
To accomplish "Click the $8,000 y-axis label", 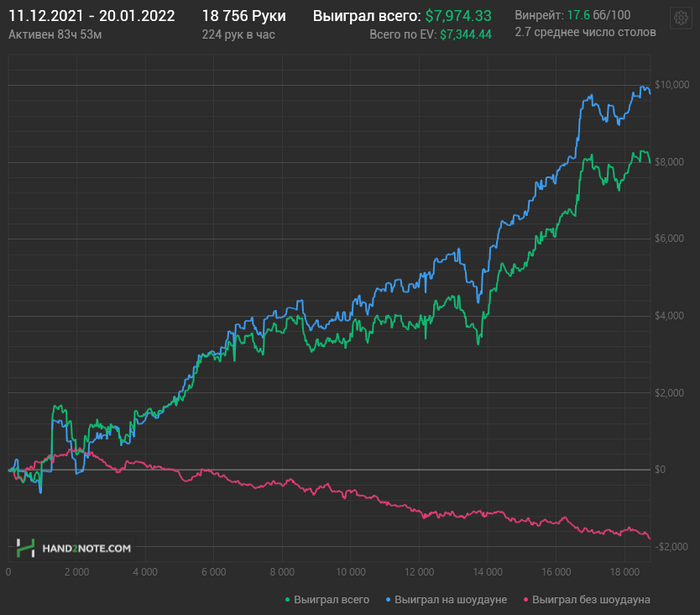I will click(x=669, y=162).
